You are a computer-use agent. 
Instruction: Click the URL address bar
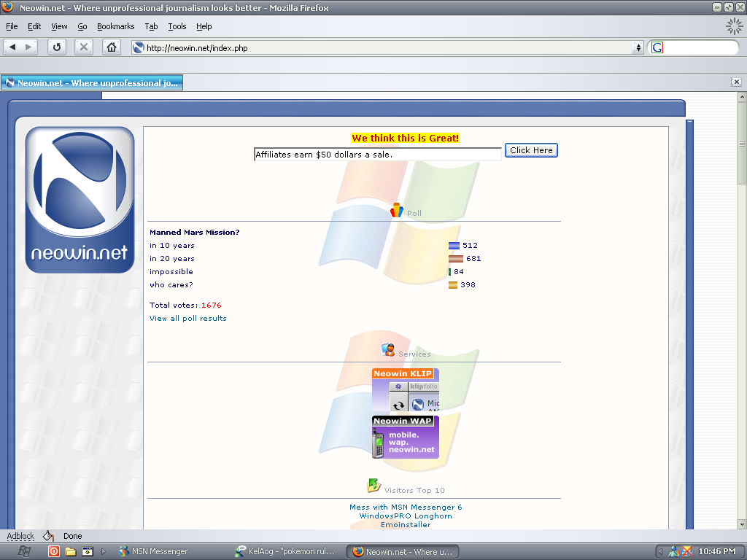388,47
